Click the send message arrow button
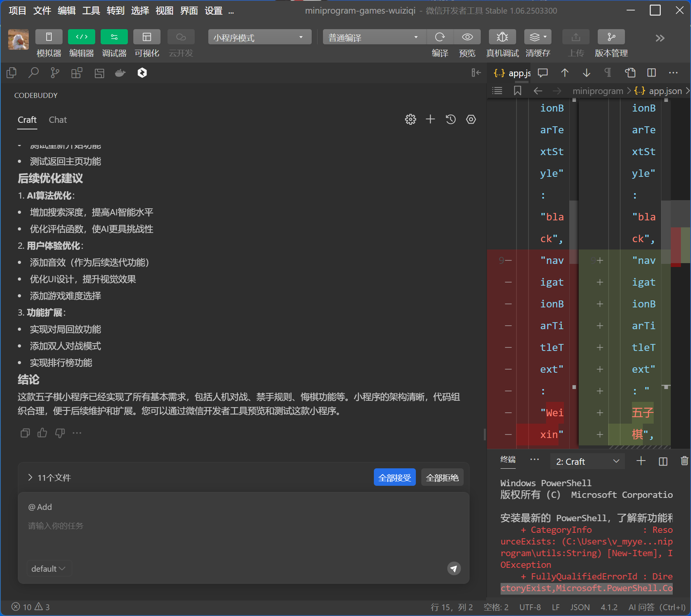 point(454,569)
